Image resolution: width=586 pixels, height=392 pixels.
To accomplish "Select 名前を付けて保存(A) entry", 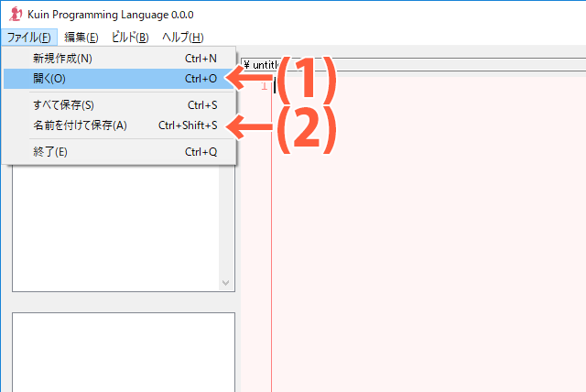I will pyautogui.click(x=120, y=125).
